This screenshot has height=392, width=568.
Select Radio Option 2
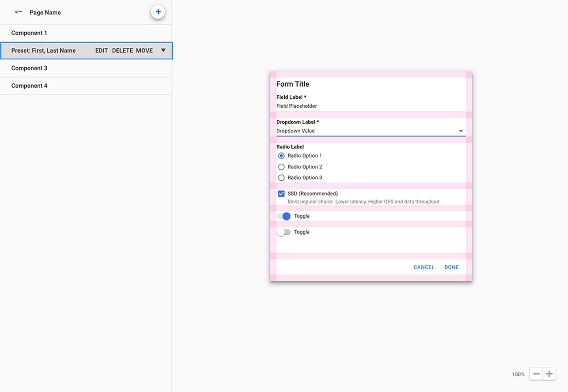pos(281,167)
